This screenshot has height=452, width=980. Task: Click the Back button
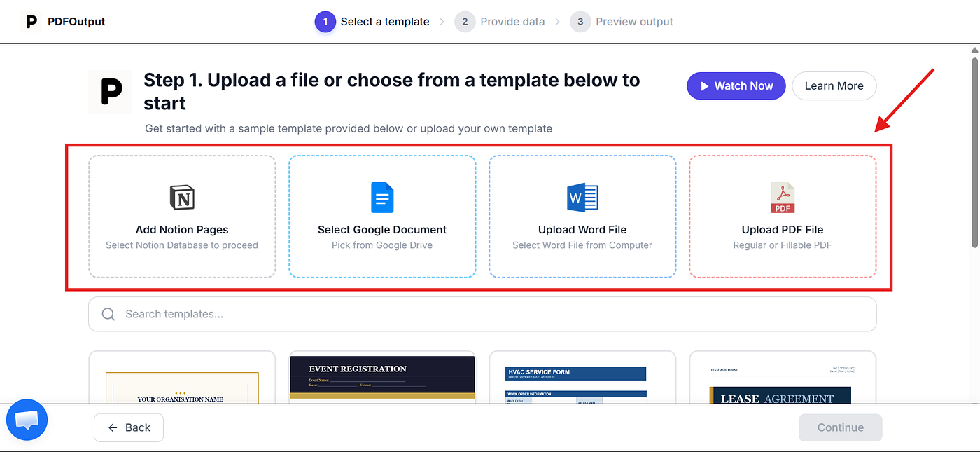[129, 427]
